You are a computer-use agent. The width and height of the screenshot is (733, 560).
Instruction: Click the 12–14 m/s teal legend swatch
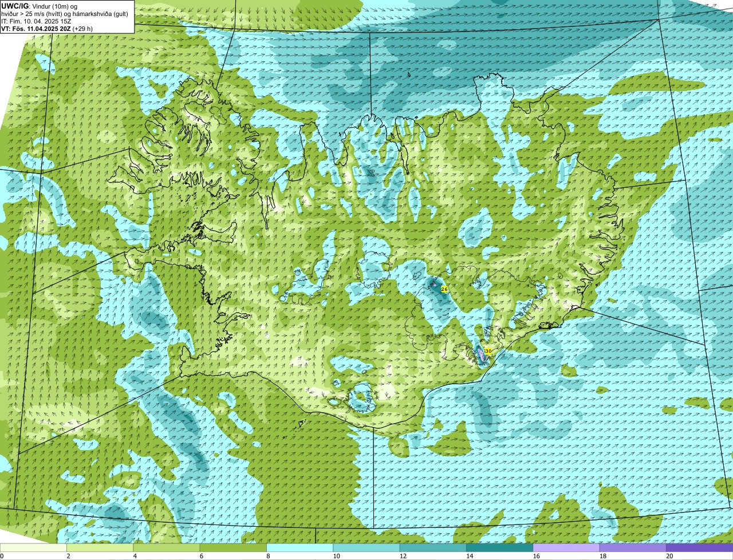coord(433,548)
